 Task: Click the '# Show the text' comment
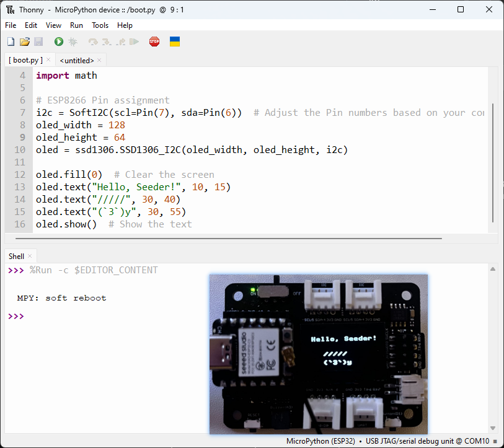tap(150, 224)
